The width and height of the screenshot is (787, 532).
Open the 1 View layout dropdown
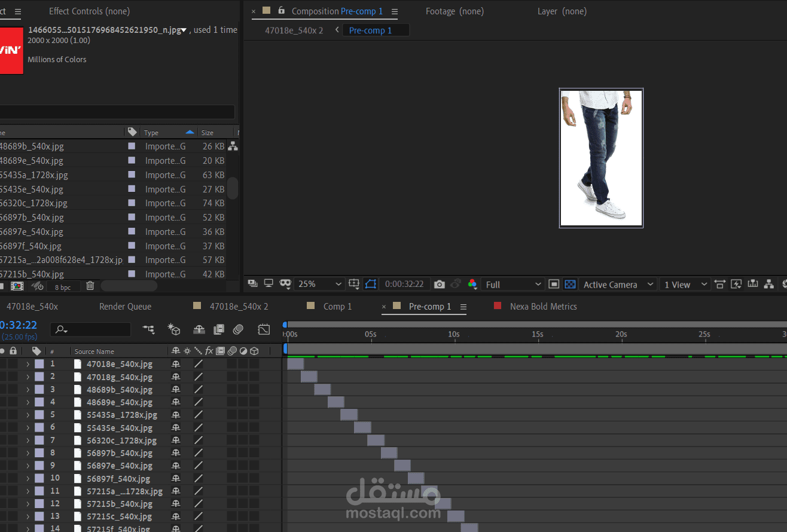(685, 285)
